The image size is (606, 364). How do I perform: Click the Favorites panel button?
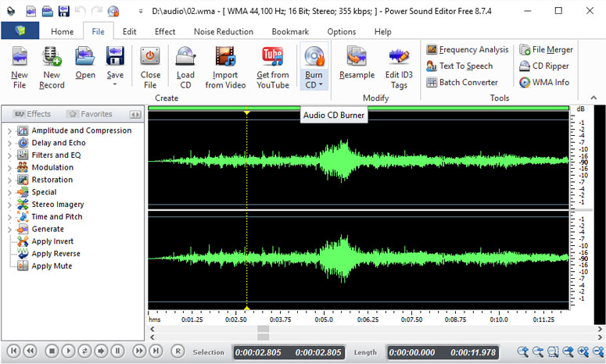pyautogui.click(x=90, y=114)
